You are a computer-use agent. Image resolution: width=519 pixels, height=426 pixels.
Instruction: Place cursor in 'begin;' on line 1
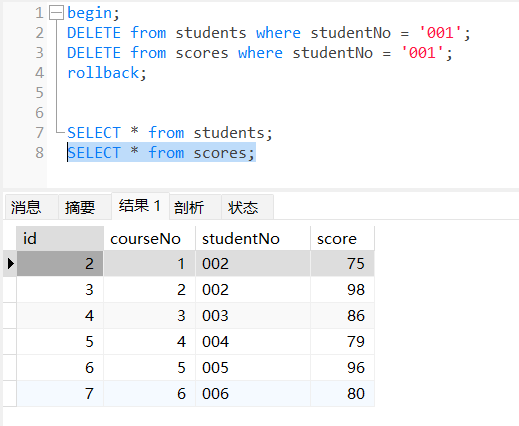(x=93, y=13)
